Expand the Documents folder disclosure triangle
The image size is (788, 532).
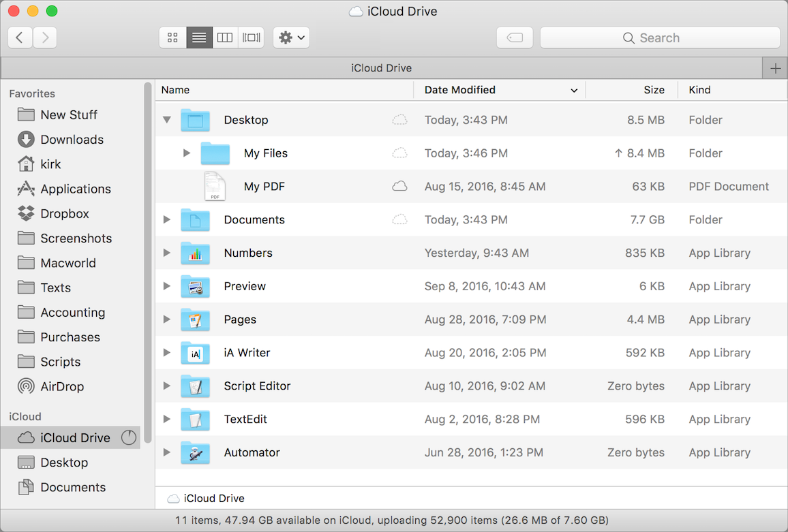point(166,219)
